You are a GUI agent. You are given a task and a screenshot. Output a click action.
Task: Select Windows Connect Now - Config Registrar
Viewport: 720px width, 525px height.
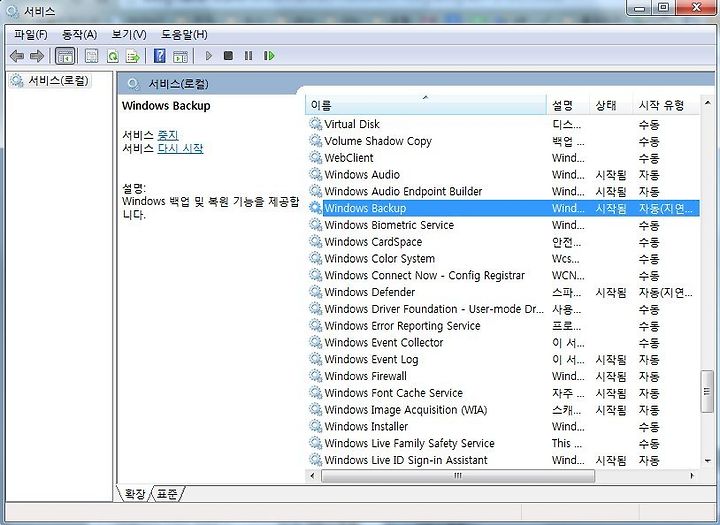pos(503,275)
